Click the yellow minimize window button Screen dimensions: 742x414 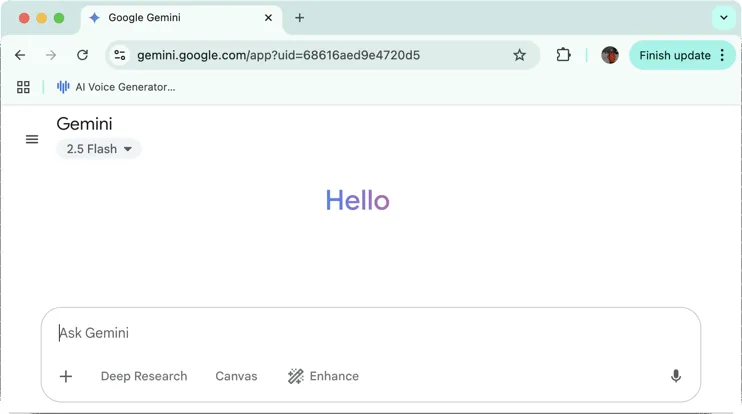pos(42,18)
